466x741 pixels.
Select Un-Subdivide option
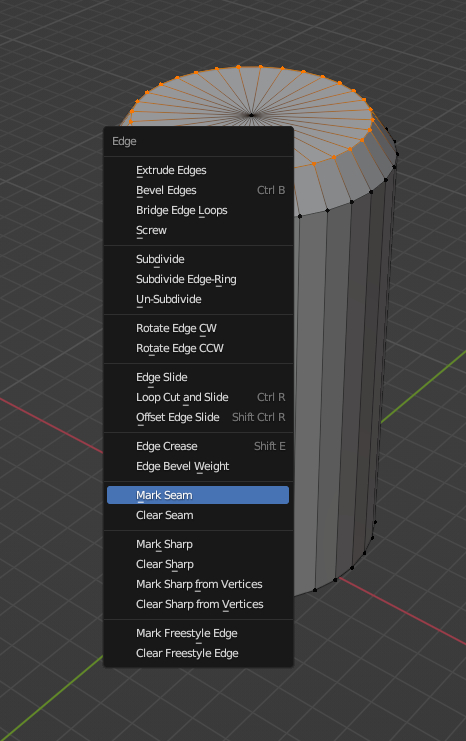pyautogui.click(x=198, y=299)
